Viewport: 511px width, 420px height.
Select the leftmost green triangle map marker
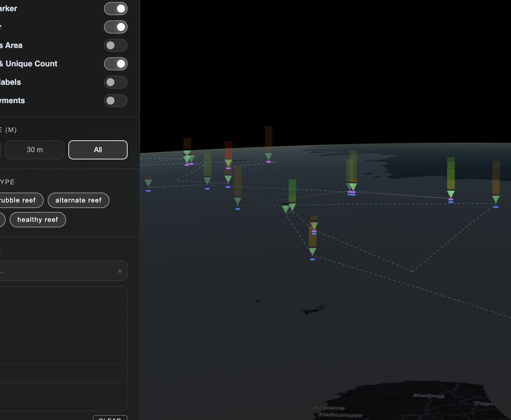coord(148,183)
